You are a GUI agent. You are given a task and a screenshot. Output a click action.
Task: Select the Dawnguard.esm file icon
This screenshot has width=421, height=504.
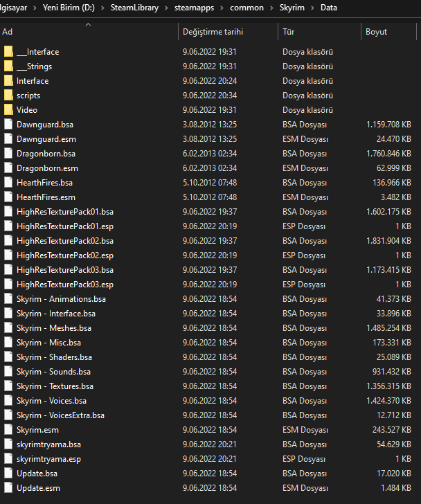pyautogui.click(x=8, y=138)
